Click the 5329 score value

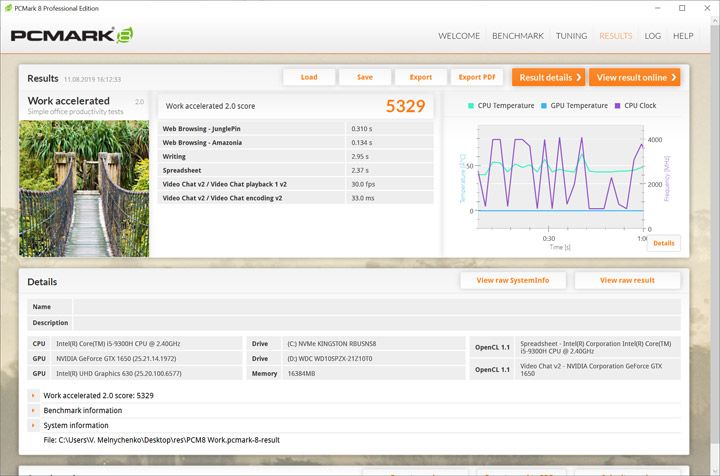(405, 106)
